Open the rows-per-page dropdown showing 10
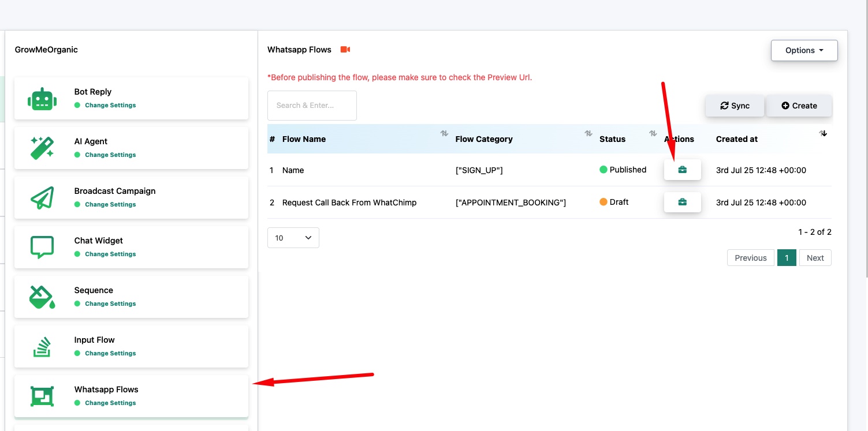The height and width of the screenshot is (431, 868). pyautogui.click(x=293, y=238)
